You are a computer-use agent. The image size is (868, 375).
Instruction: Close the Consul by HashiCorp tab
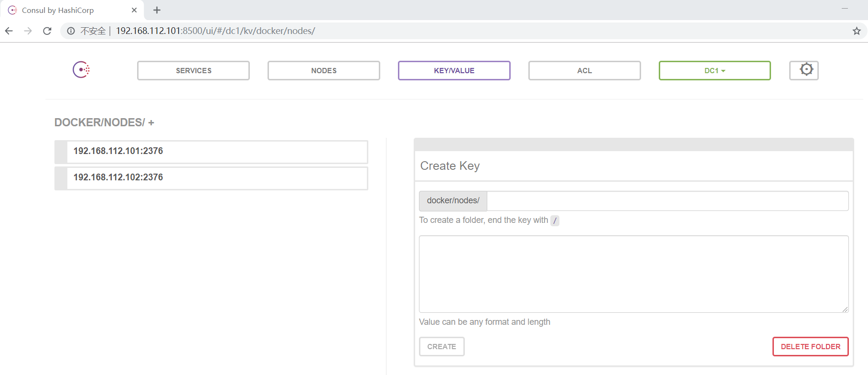point(134,10)
